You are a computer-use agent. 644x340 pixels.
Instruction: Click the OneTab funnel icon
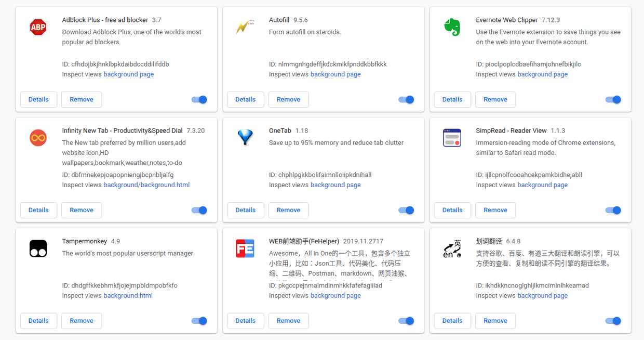pyautogui.click(x=245, y=138)
